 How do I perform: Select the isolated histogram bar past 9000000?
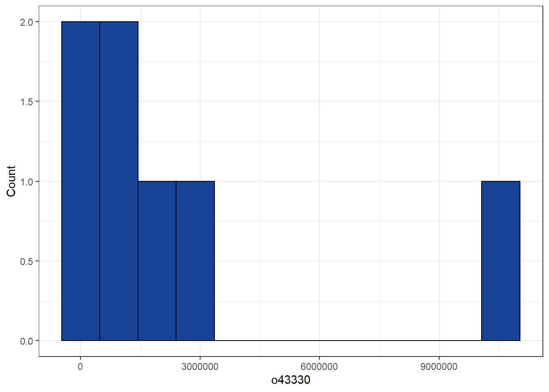pos(501,261)
